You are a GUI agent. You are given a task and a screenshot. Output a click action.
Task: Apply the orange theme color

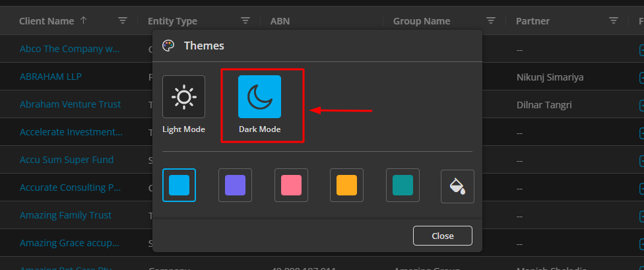(346, 185)
